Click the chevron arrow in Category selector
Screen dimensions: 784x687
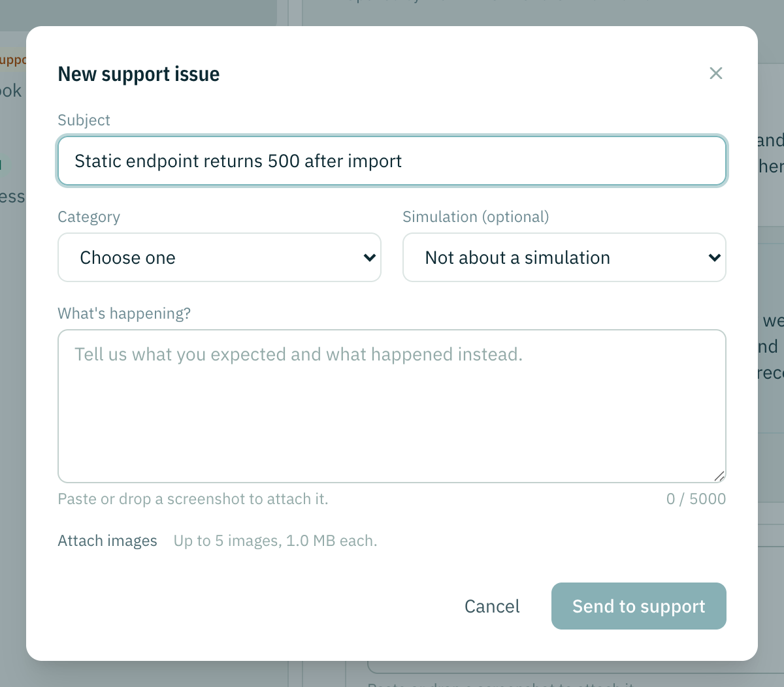click(x=369, y=257)
